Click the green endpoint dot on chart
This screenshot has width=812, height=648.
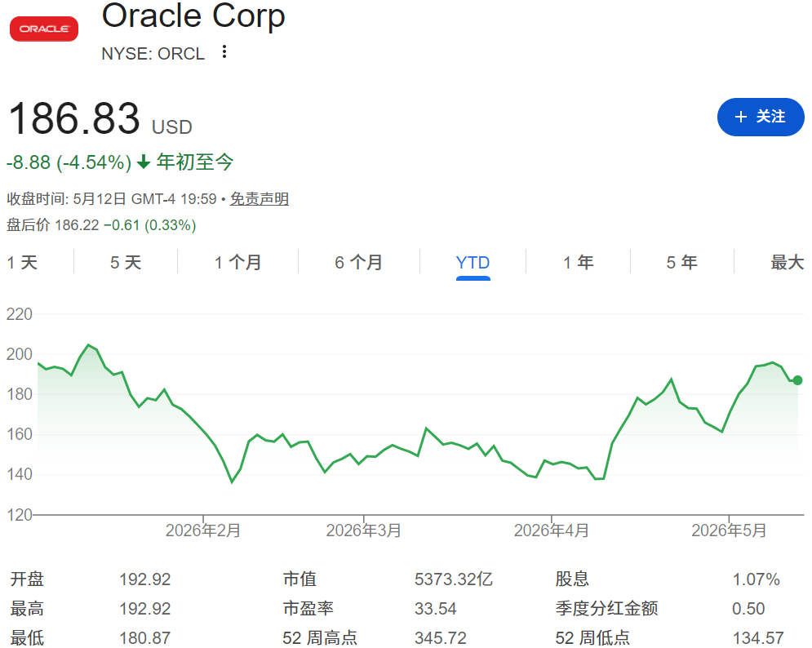click(797, 380)
